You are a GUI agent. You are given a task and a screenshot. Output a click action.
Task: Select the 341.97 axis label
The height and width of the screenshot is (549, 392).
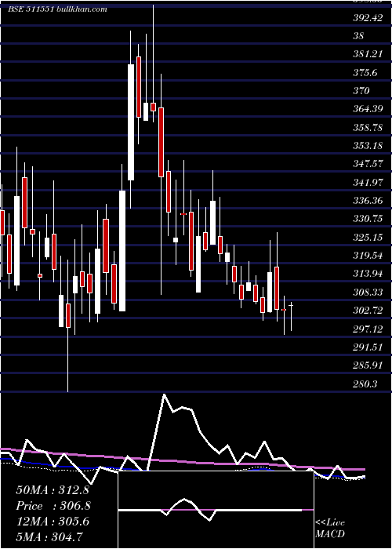click(x=368, y=183)
